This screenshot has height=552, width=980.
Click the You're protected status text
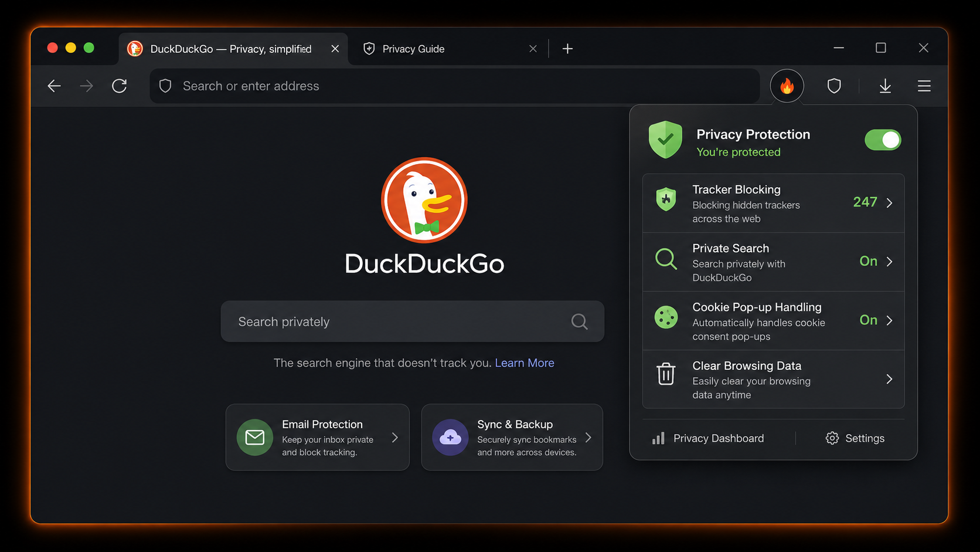click(x=739, y=152)
